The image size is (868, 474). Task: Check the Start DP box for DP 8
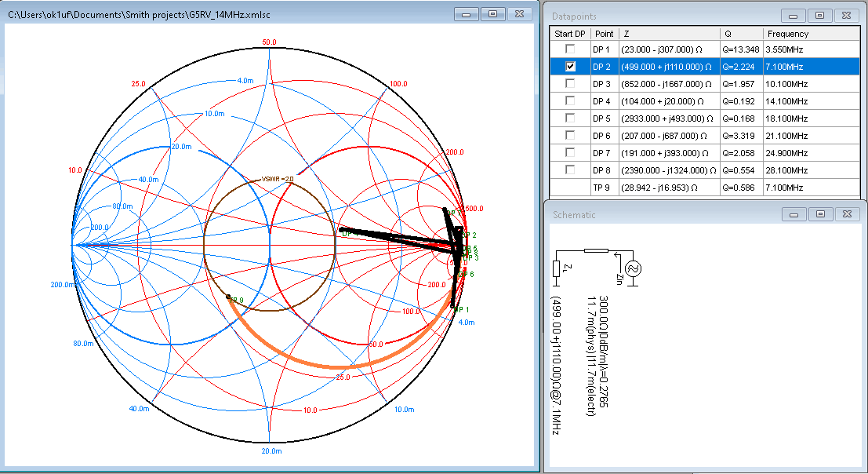tap(570, 170)
